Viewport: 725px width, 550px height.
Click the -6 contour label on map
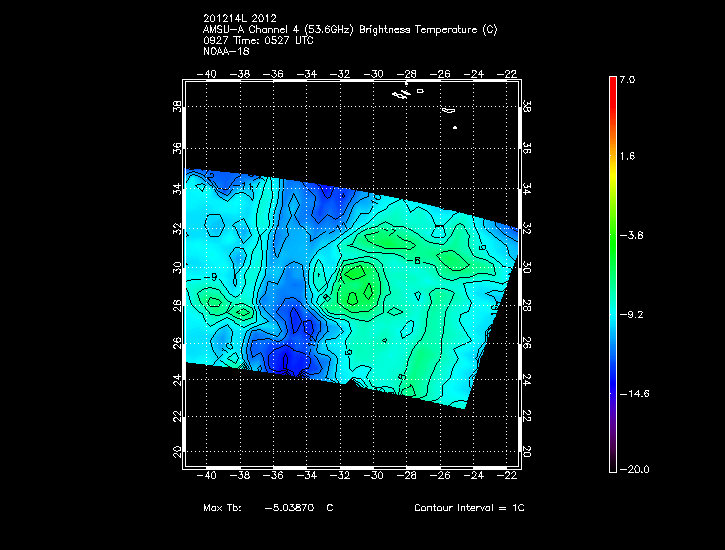(x=416, y=261)
